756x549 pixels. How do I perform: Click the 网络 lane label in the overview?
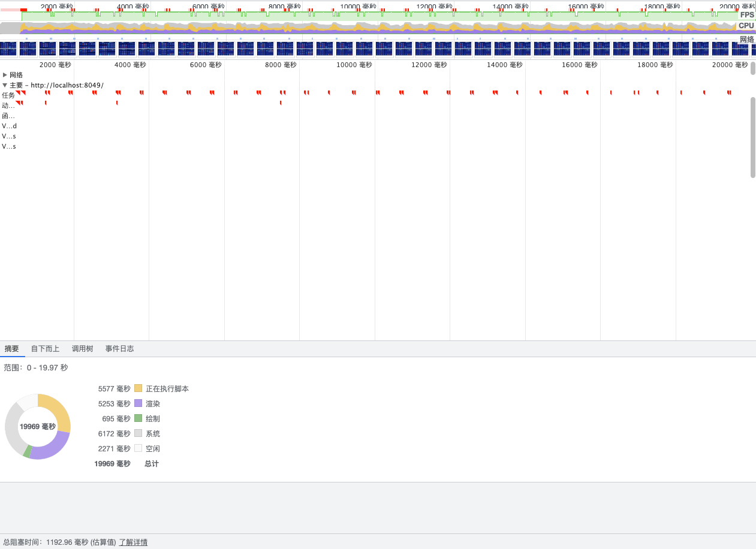pyautogui.click(x=747, y=40)
